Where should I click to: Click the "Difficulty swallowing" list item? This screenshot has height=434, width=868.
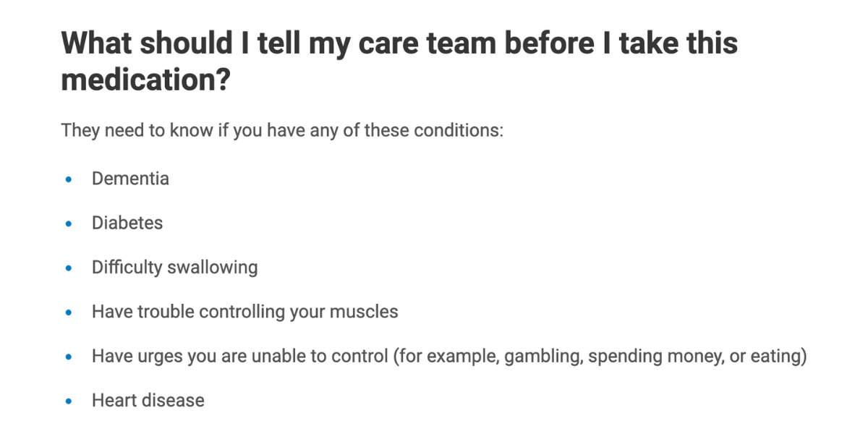tap(174, 268)
